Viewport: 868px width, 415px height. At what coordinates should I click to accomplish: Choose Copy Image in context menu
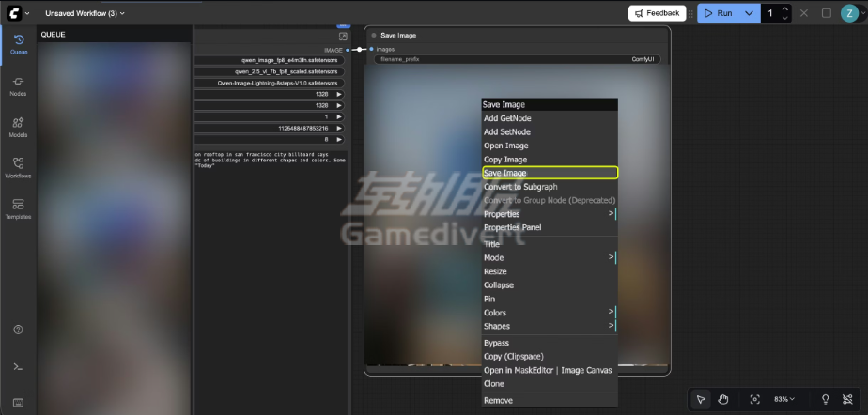pos(550,160)
